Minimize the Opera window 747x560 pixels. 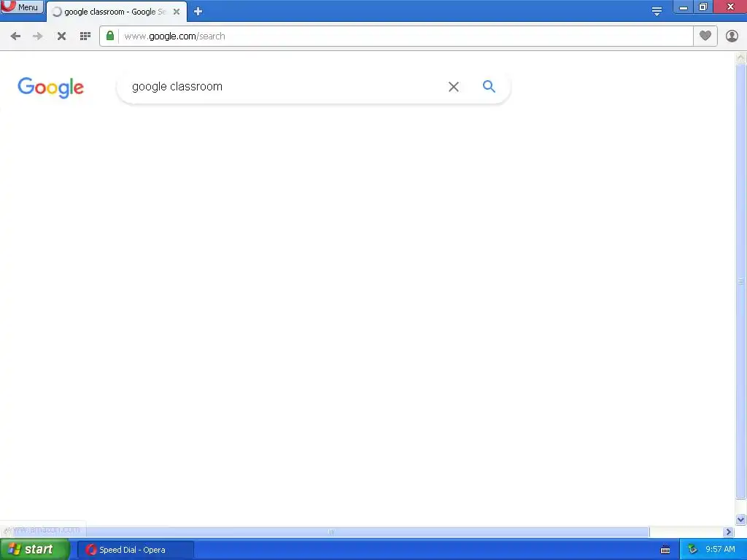pyautogui.click(x=683, y=7)
